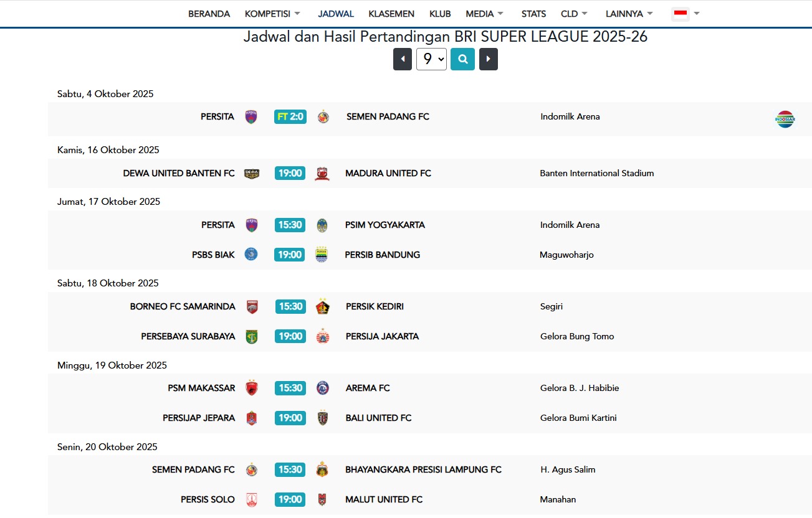
Task: Open the PSM MAKASSAR team link
Action: 201,388
